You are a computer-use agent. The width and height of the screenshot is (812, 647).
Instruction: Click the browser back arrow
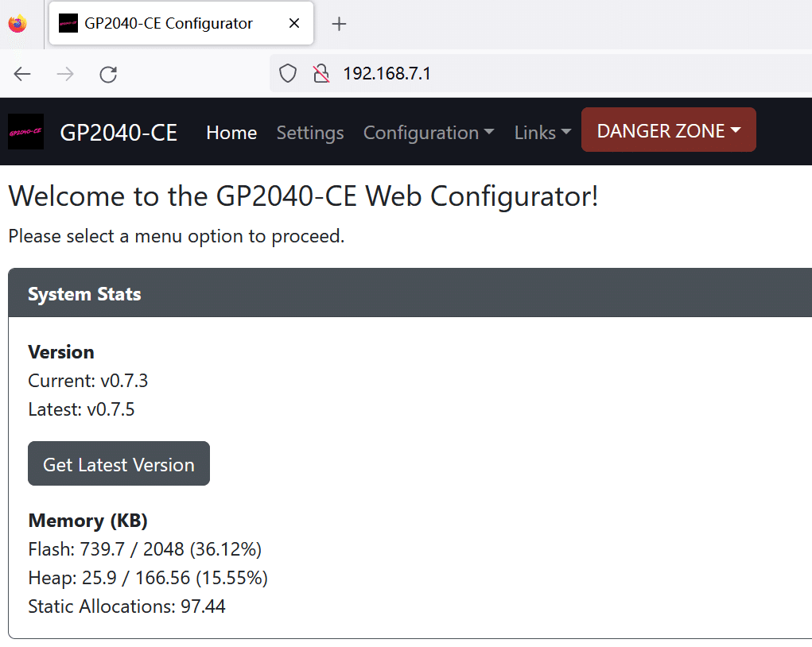pyautogui.click(x=22, y=74)
